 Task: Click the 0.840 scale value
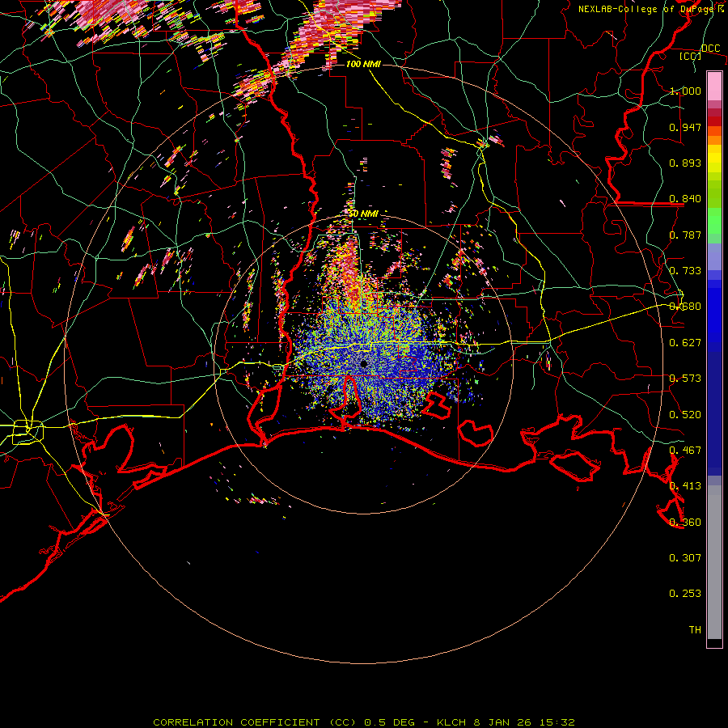(x=685, y=199)
